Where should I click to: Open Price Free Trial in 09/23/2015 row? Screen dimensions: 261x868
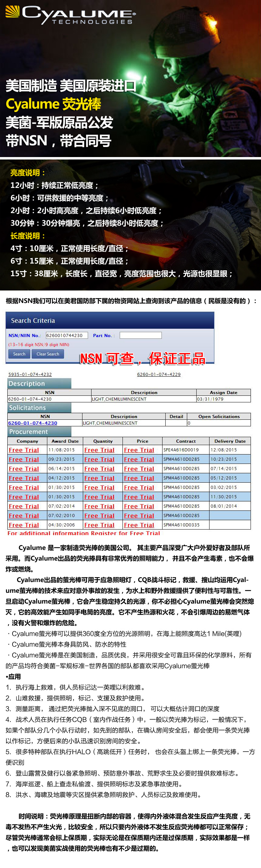click(139, 459)
